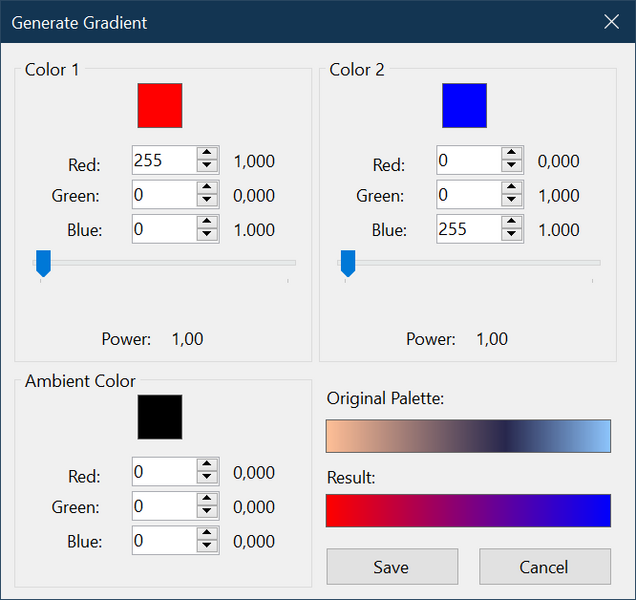The width and height of the screenshot is (636, 600).
Task: Focus the Ambient Color Green input field
Action: point(163,507)
